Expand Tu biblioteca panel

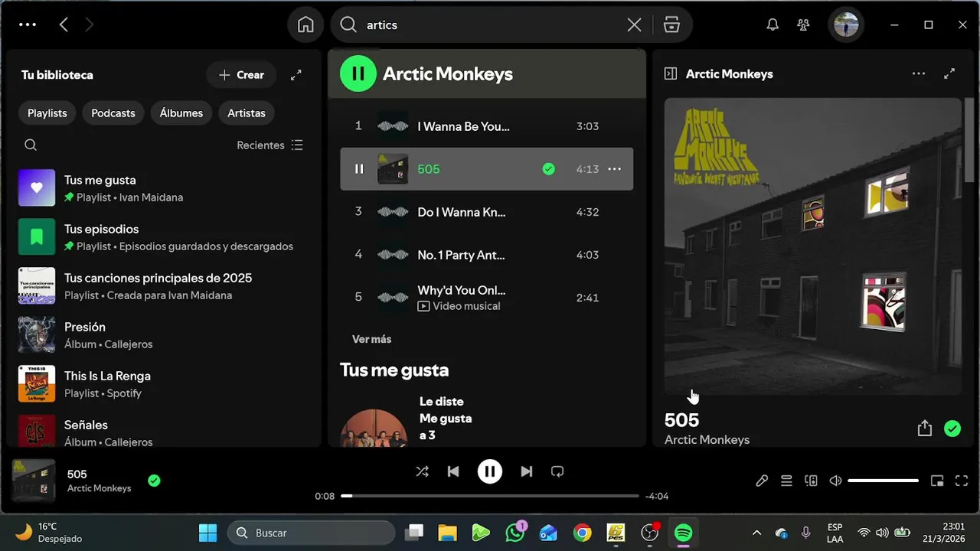[x=296, y=74]
